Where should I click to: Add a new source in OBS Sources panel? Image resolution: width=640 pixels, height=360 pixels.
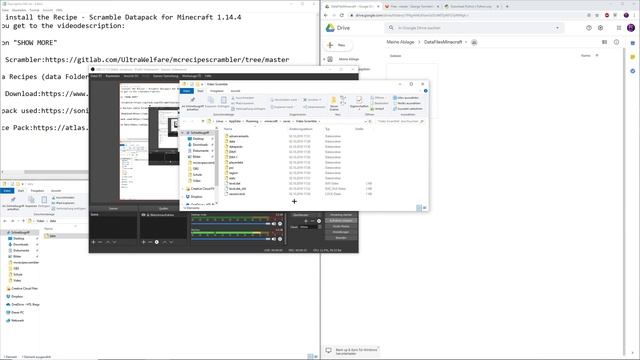pyautogui.click(x=144, y=242)
